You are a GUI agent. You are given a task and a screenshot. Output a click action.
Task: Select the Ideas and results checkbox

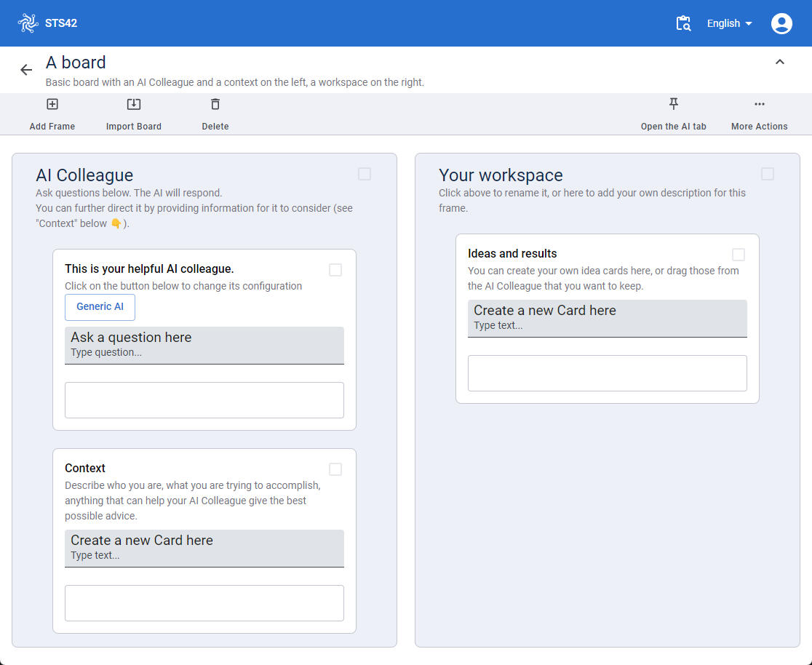point(739,255)
